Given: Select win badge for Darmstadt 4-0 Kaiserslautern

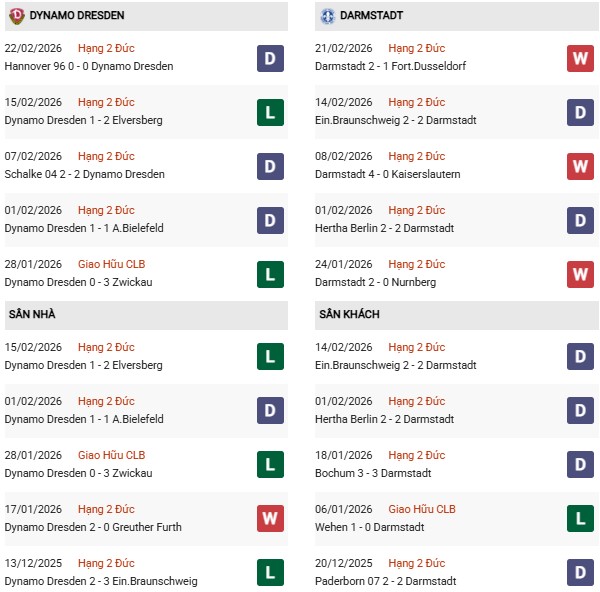Looking at the screenshot, I should click(x=581, y=166).
